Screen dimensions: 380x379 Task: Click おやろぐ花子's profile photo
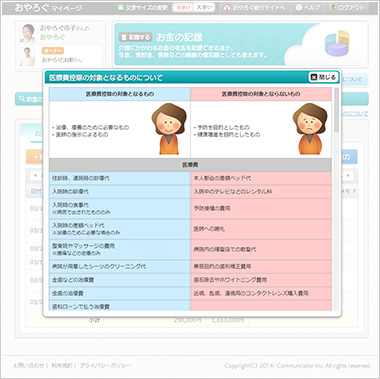pos(28,33)
